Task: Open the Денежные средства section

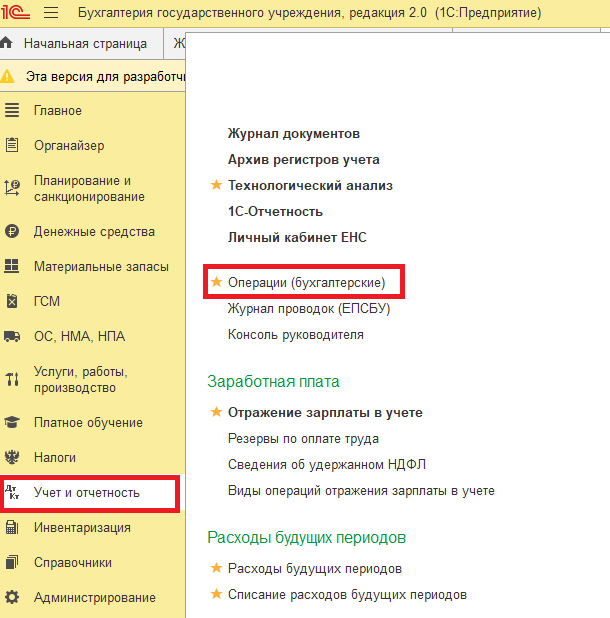Action: 94,231
